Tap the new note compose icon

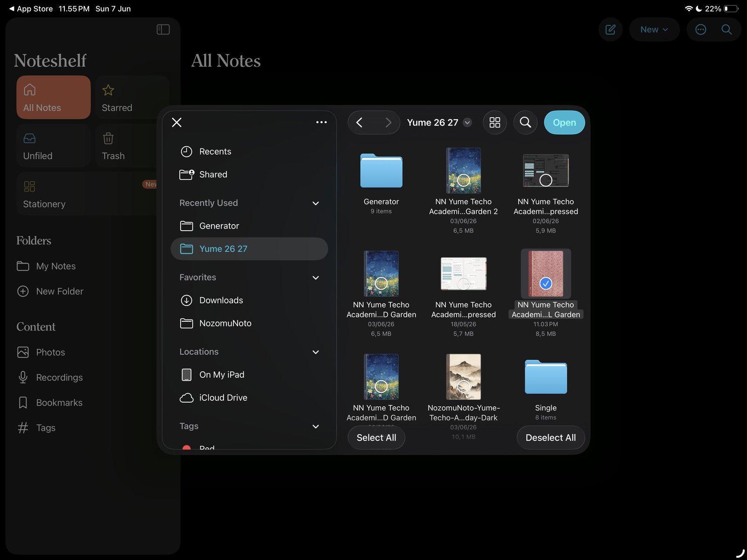tap(610, 29)
